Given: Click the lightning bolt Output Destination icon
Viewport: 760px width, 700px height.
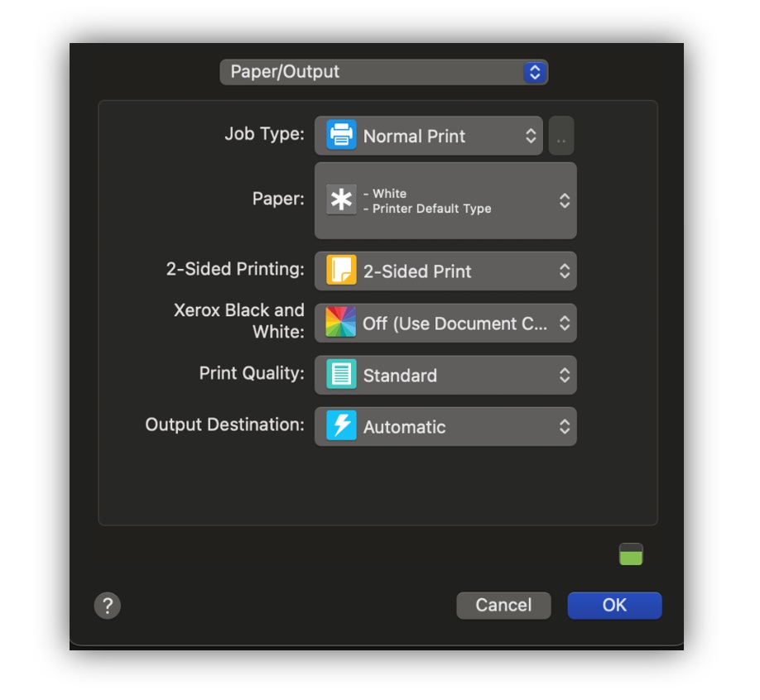Looking at the screenshot, I should pyautogui.click(x=341, y=426).
